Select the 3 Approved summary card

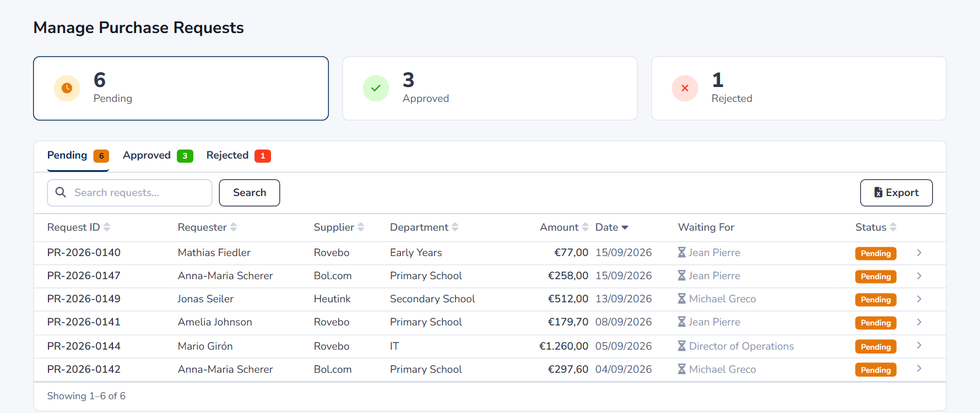(x=490, y=88)
